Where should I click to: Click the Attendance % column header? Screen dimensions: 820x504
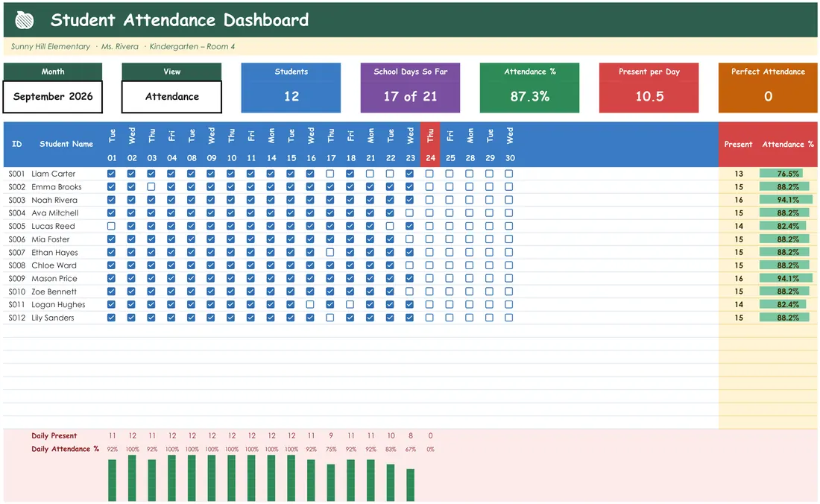tap(788, 144)
